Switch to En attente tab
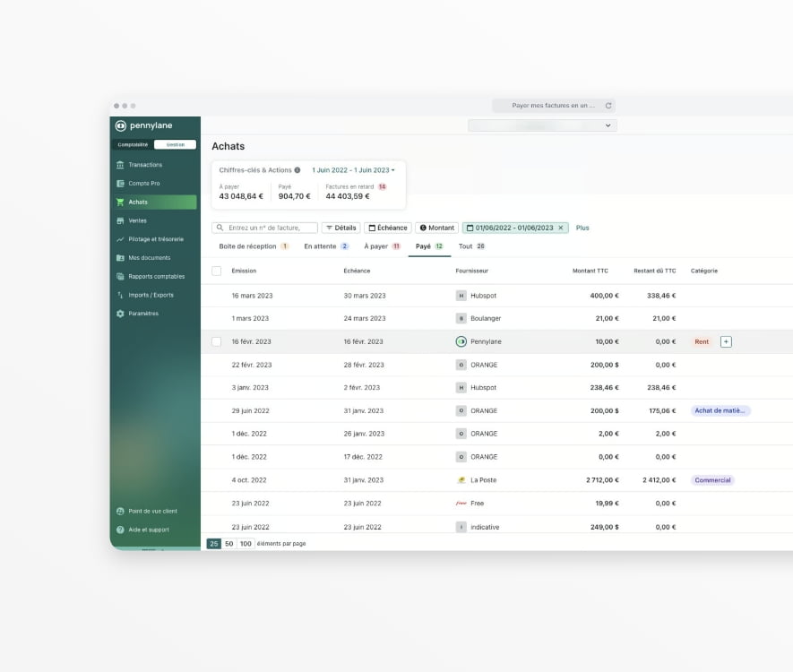793x672 pixels. (326, 246)
